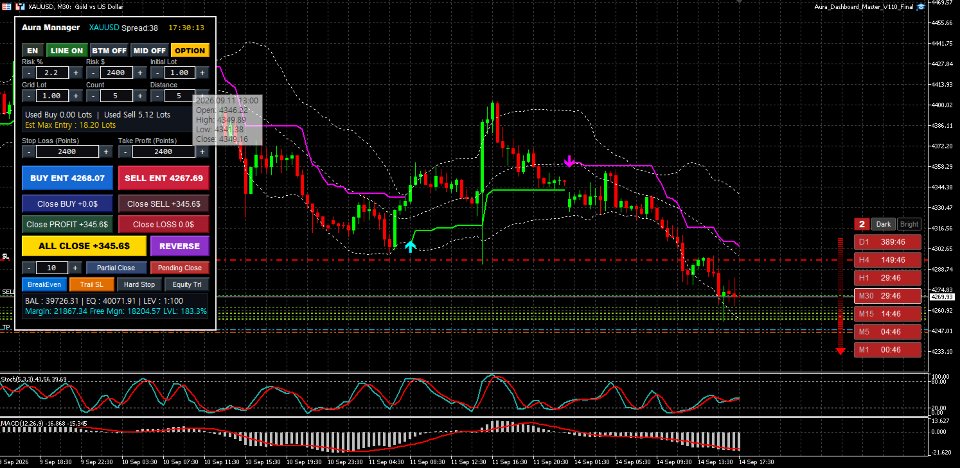Increase Count with plus button
Image resolution: width=960 pixels, height=468 pixels.
tap(140, 96)
